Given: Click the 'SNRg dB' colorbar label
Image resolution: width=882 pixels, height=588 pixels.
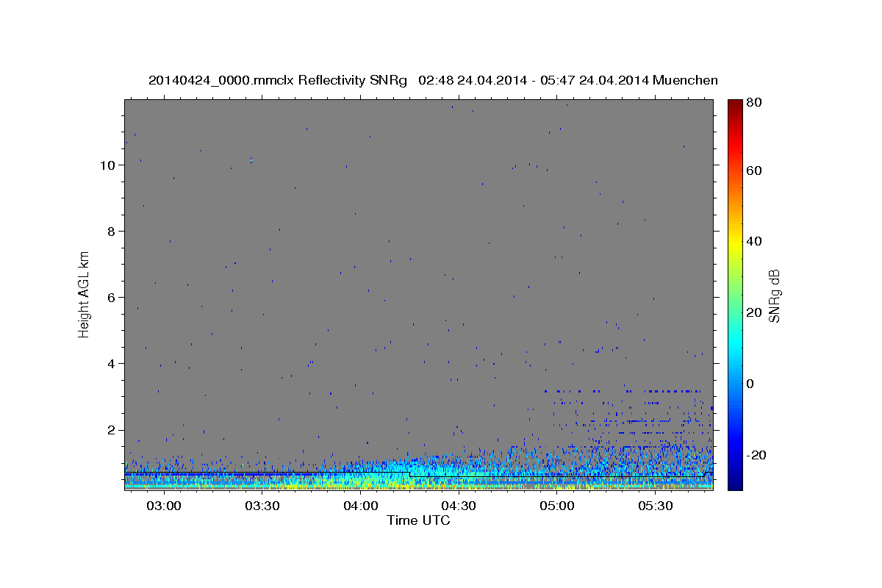Looking at the screenshot, I should click(x=774, y=295).
